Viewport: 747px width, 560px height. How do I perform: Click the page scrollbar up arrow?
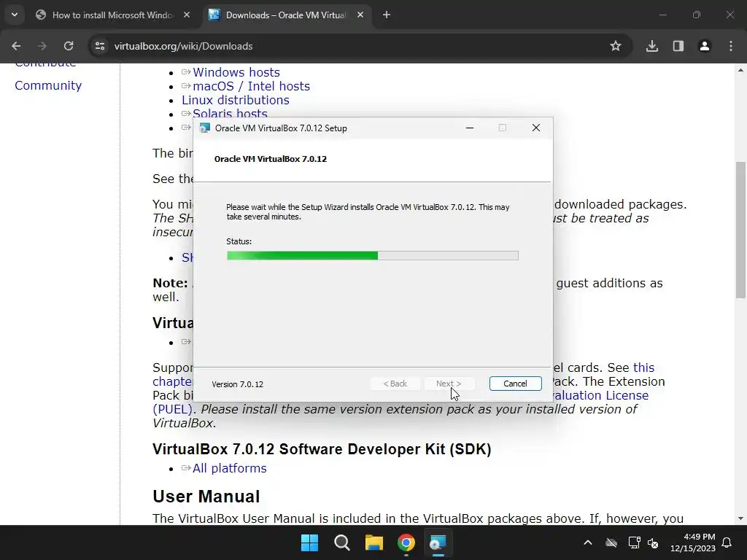pos(740,70)
